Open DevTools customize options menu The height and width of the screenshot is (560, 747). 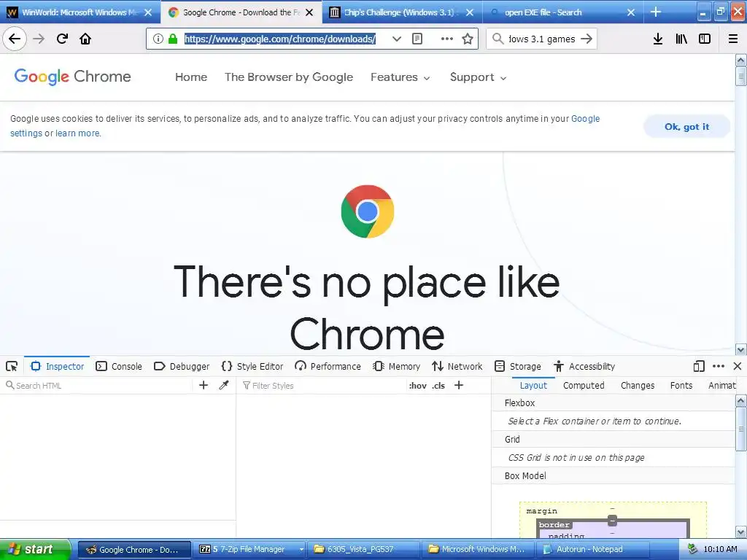pyautogui.click(x=719, y=366)
